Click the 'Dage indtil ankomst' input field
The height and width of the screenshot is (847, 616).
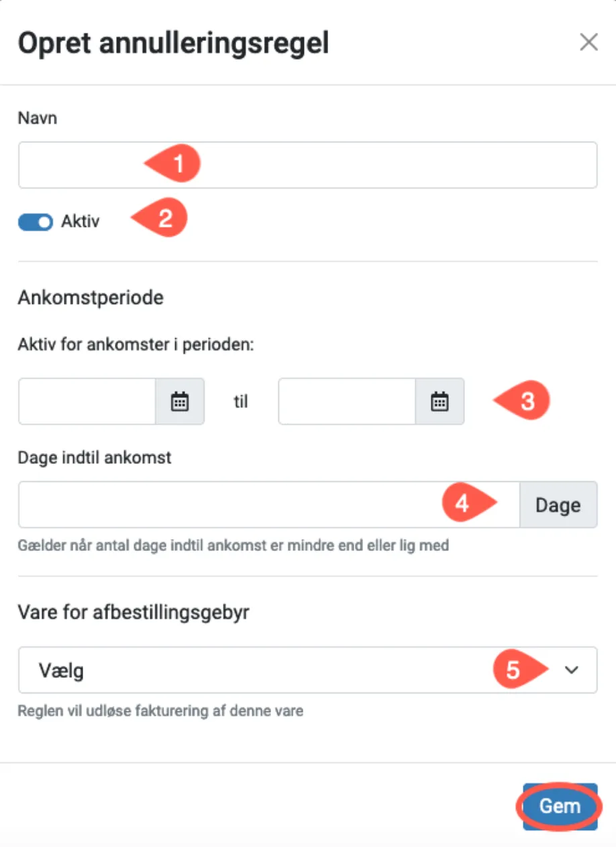[x=268, y=505]
